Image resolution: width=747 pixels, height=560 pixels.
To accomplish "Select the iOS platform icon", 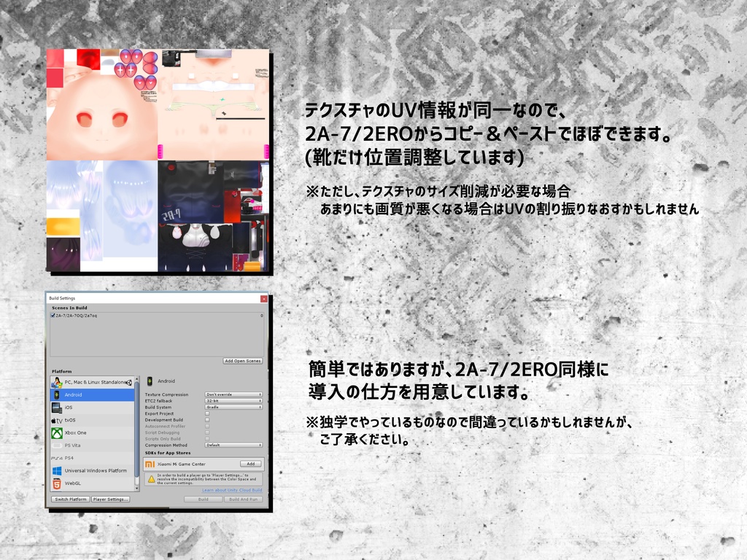I will click(x=55, y=408).
